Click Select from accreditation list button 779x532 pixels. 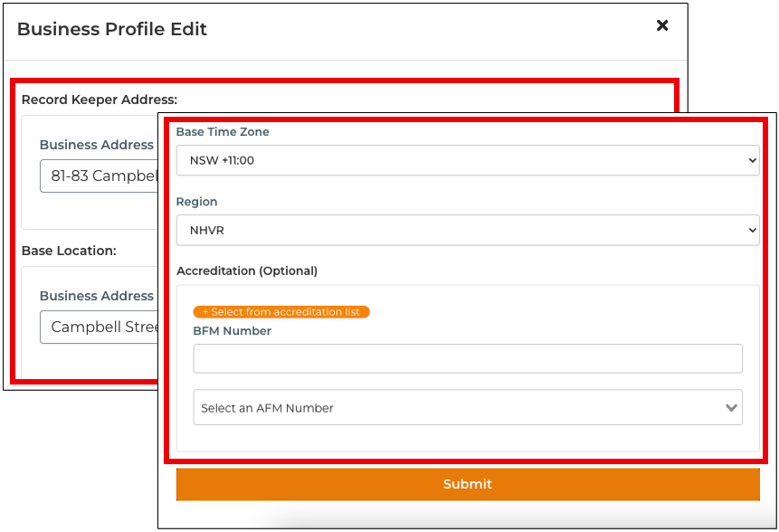[281, 312]
